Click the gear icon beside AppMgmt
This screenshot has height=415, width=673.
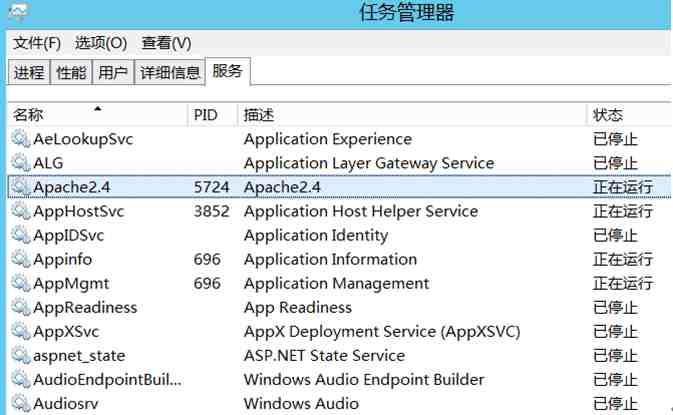coord(20,283)
